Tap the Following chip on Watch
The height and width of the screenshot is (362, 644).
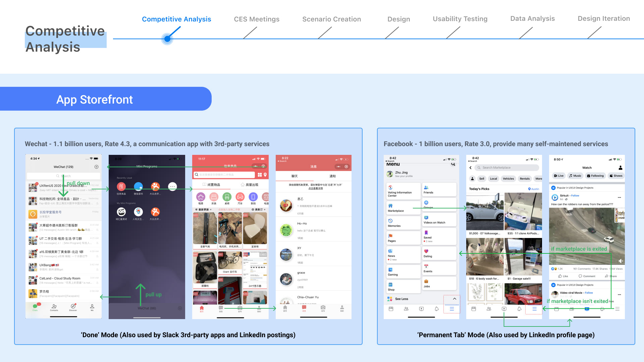[595, 176]
